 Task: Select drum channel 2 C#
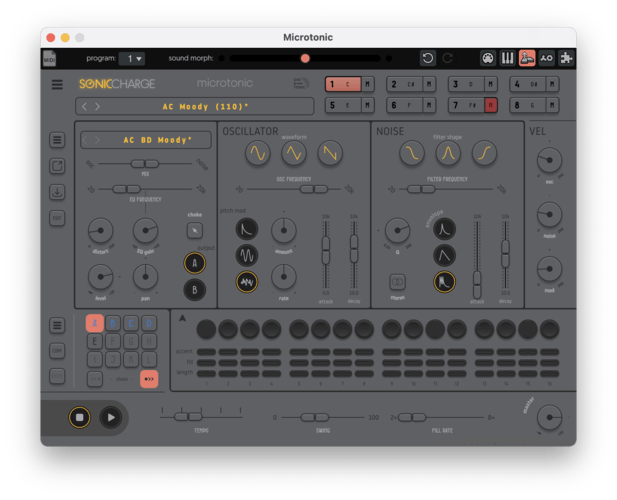point(405,84)
